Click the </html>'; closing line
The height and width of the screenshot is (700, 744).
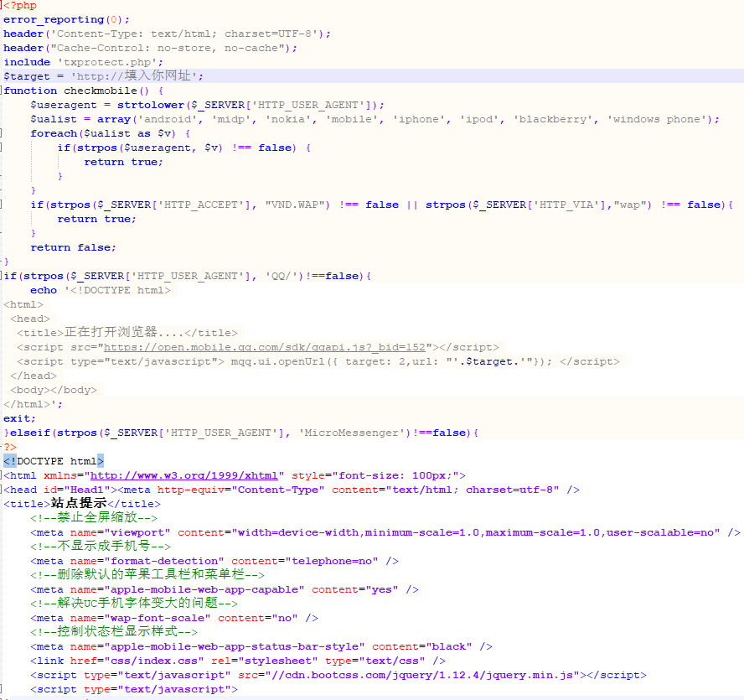(33, 405)
